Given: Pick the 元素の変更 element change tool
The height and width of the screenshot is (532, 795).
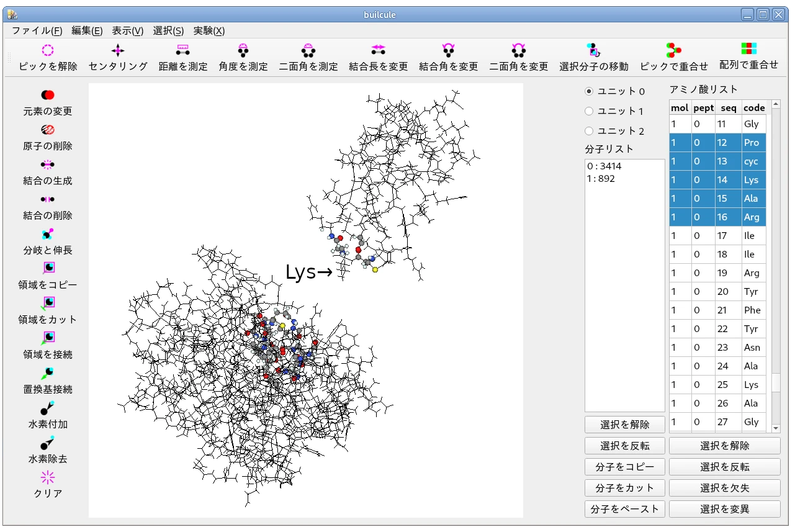Looking at the screenshot, I should (x=48, y=96).
